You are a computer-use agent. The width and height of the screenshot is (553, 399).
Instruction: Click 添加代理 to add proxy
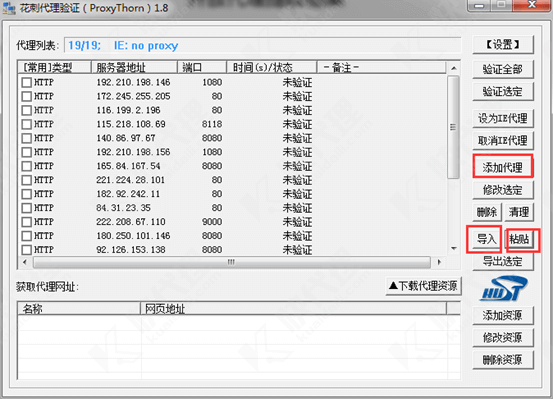click(503, 168)
